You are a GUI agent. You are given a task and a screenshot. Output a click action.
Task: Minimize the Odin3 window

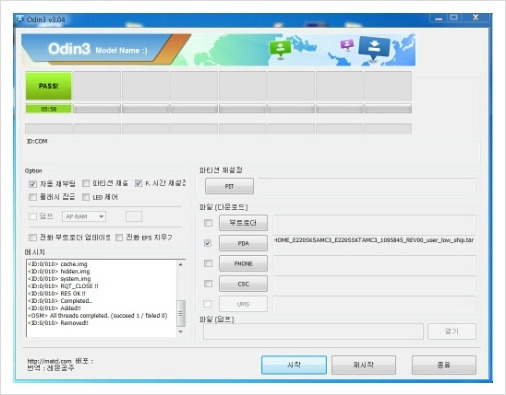(439, 18)
